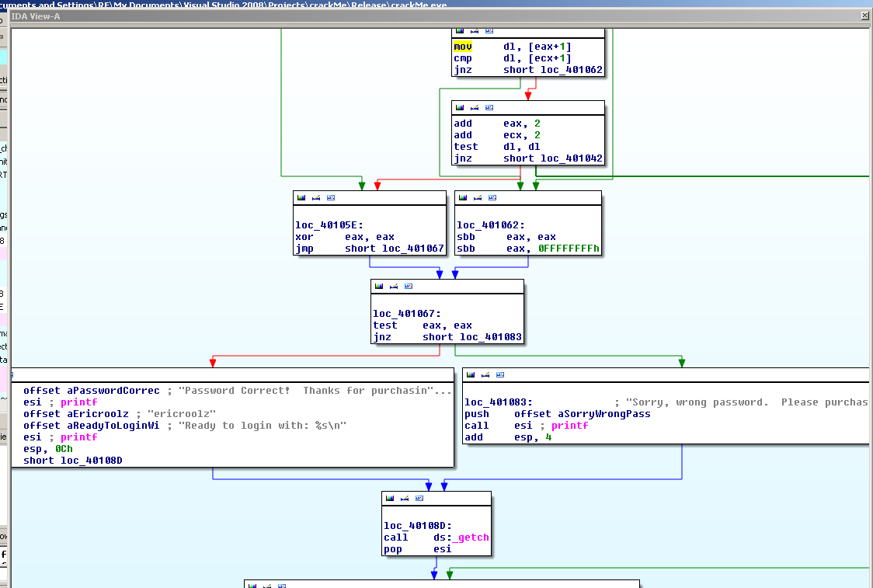Click node color icon on loc_401083 block
Image resolution: width=873 pixels, height=588 pixels.
tap(469, 374)
